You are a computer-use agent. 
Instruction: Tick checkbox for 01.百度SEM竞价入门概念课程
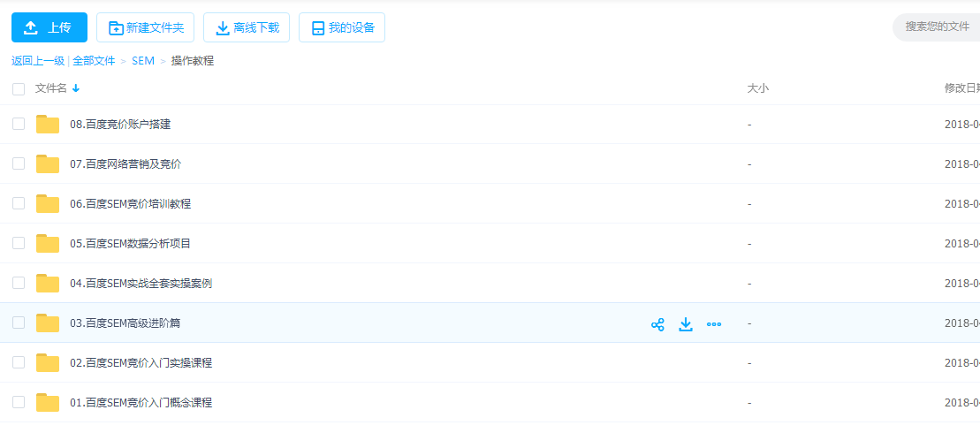pos(19,402)
